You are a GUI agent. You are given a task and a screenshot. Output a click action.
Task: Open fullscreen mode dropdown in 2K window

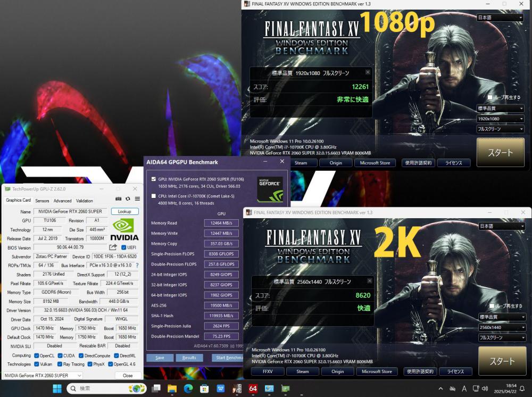[502, 337]
